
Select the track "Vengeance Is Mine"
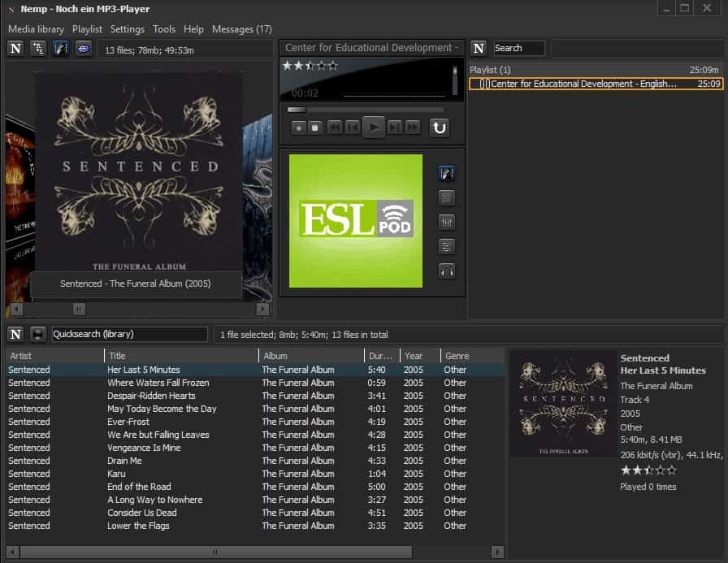144,448
